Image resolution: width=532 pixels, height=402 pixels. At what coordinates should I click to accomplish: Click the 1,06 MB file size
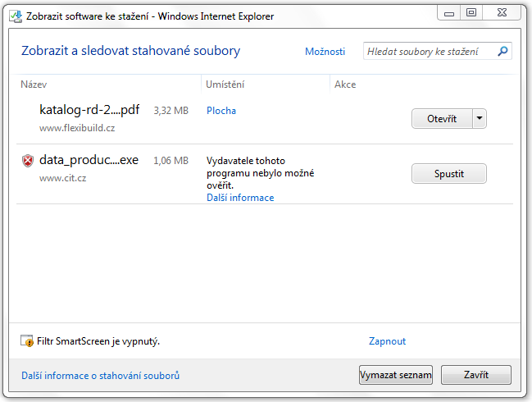pyautogui.click(x=171, y=161)
